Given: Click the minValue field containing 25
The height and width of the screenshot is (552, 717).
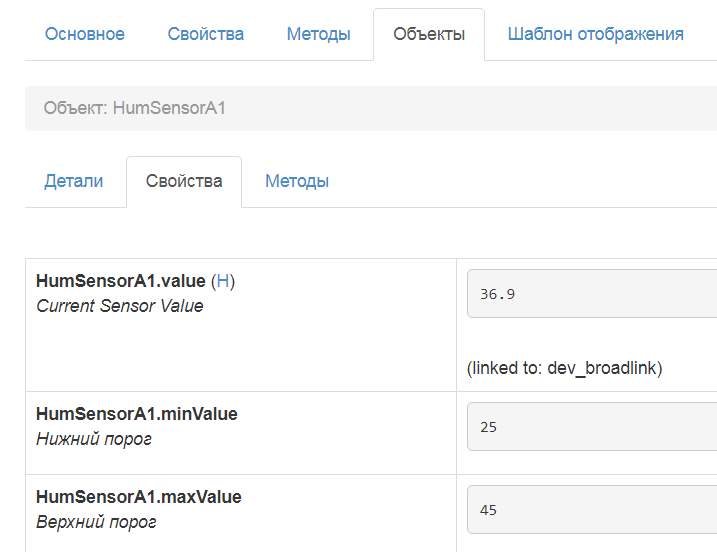Looking at the screenshot, I should point(592,427).
